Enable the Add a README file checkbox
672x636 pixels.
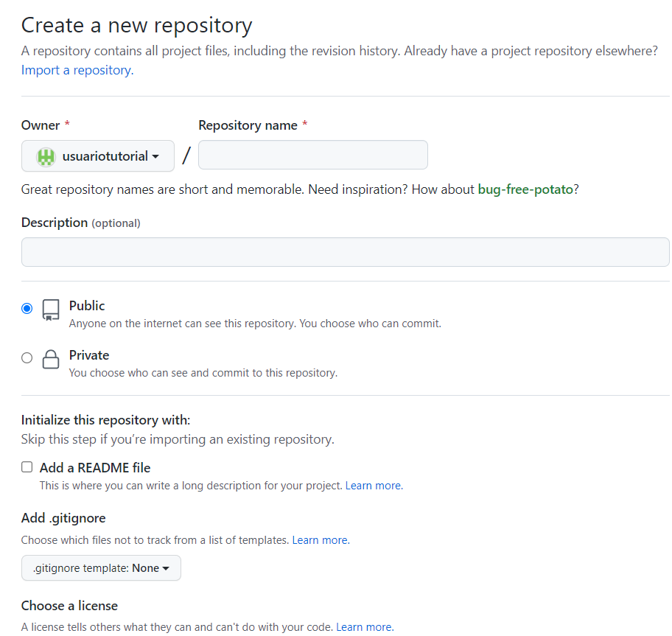27,467
